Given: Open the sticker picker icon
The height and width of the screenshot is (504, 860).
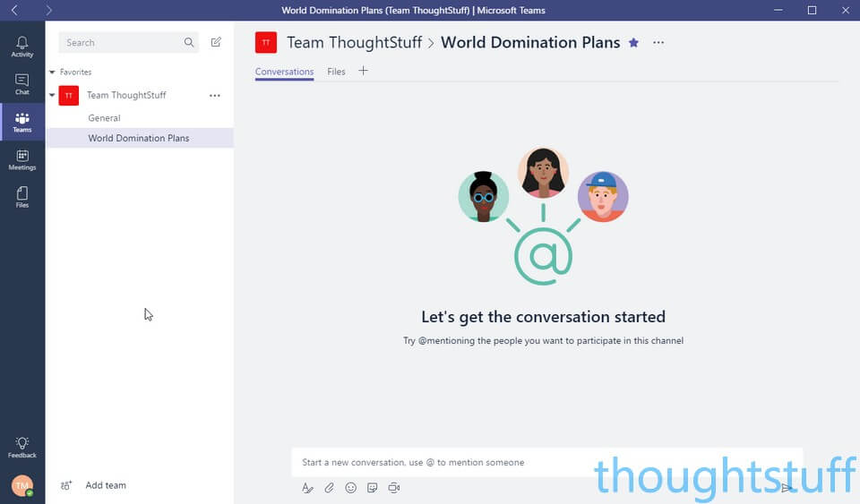Looking at the screenshot, I should (x=372, y=488).
